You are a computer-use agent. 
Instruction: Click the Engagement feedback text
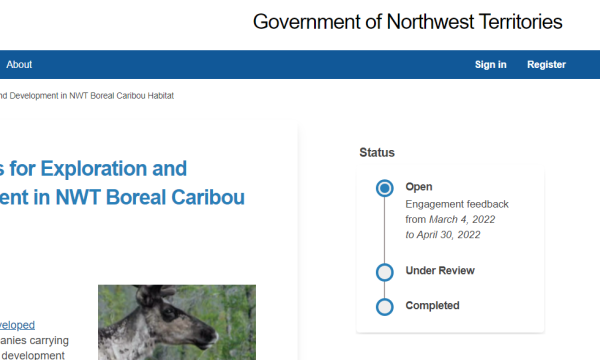click(457, 204)
